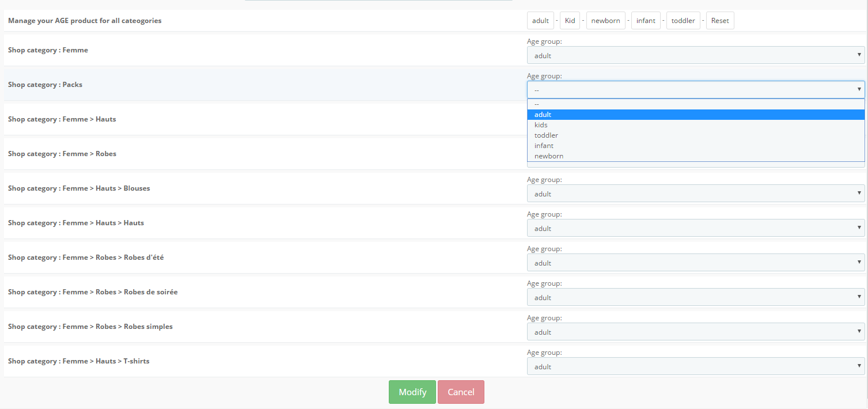868x409 pixels.
Task: Select 'kids' option in open list
Action: pos(696,125)
